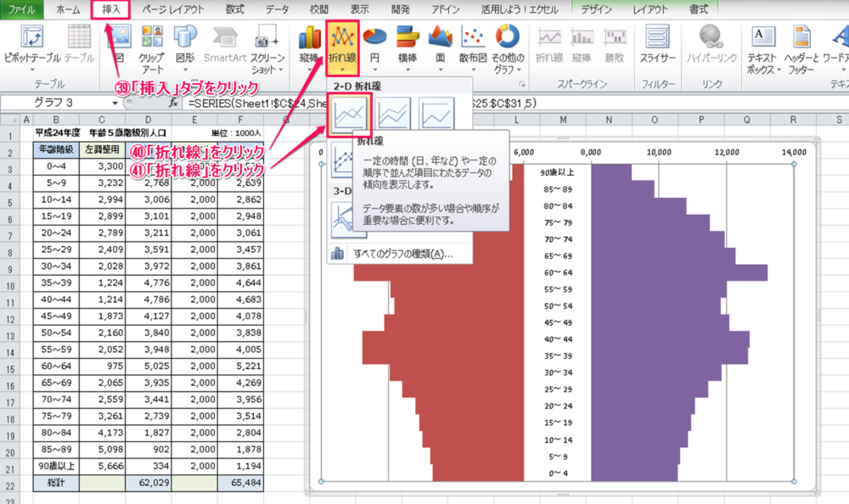Select cell containing 年齢階級 header

click(x=56, y=150)
